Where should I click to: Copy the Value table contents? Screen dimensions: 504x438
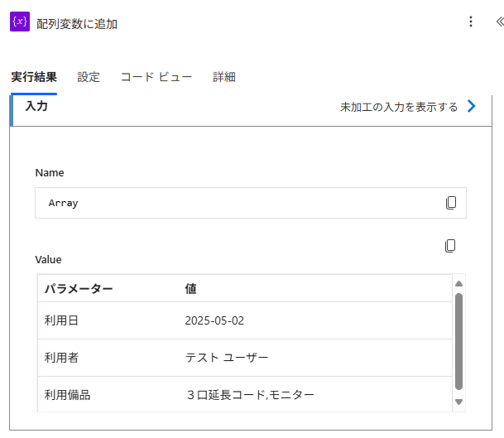click(x=450, y=246)
